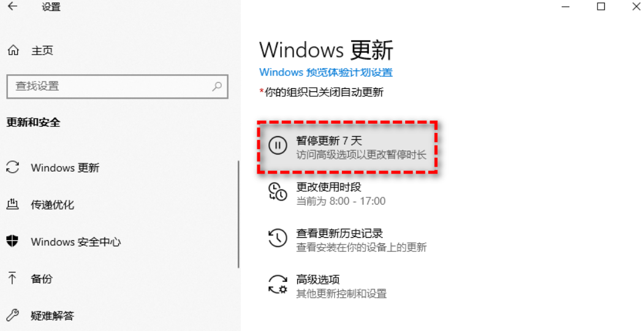The width and height of the screenshot is (644, 331).
Task: Open the update history clock icon
Action: pos(278,238)
